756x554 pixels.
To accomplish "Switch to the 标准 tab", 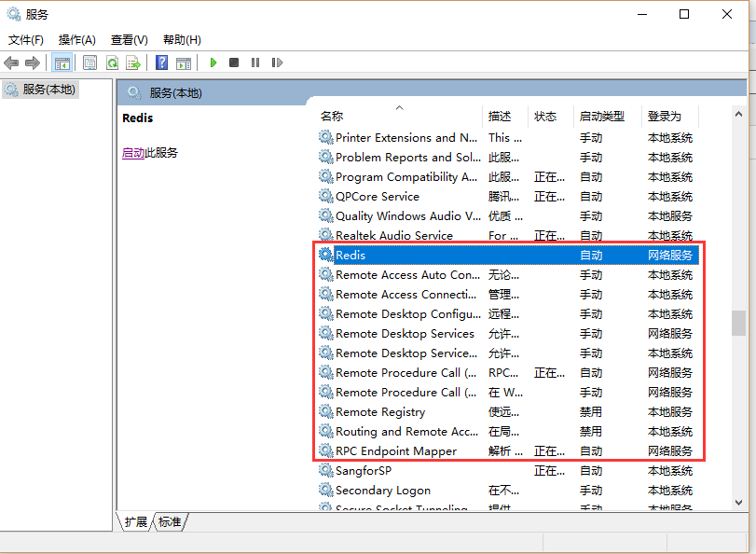I will click(170, 521).
